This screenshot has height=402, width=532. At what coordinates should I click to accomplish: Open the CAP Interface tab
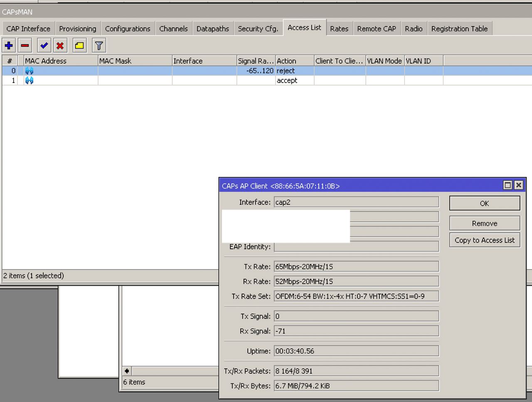tap(28, 29)
